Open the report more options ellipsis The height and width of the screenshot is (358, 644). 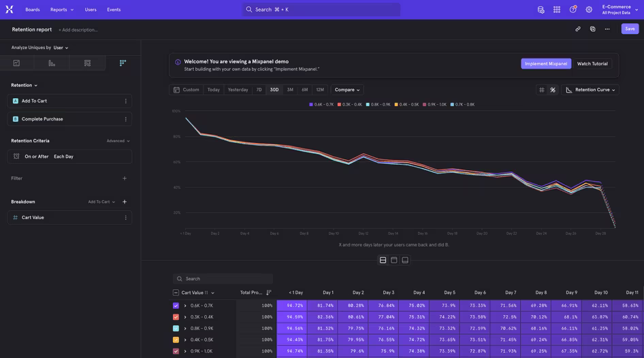tap(607, 29)
